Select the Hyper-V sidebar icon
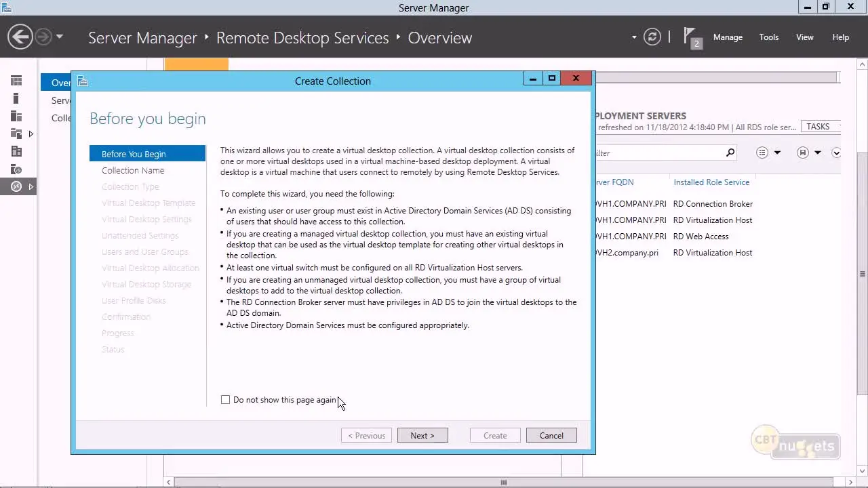Screen dimensions: 868x488 [16, 151]
